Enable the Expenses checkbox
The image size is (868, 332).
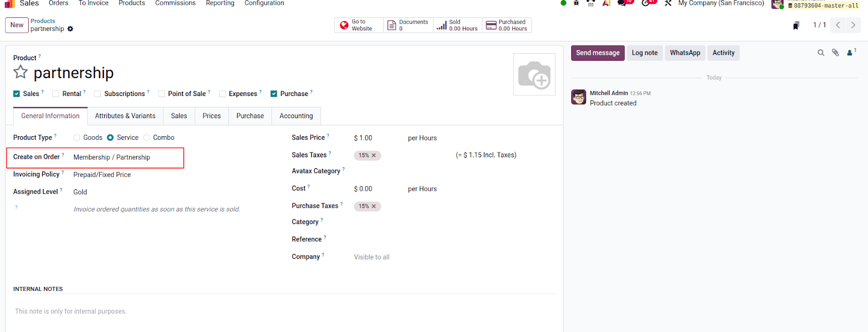point(222,94)
